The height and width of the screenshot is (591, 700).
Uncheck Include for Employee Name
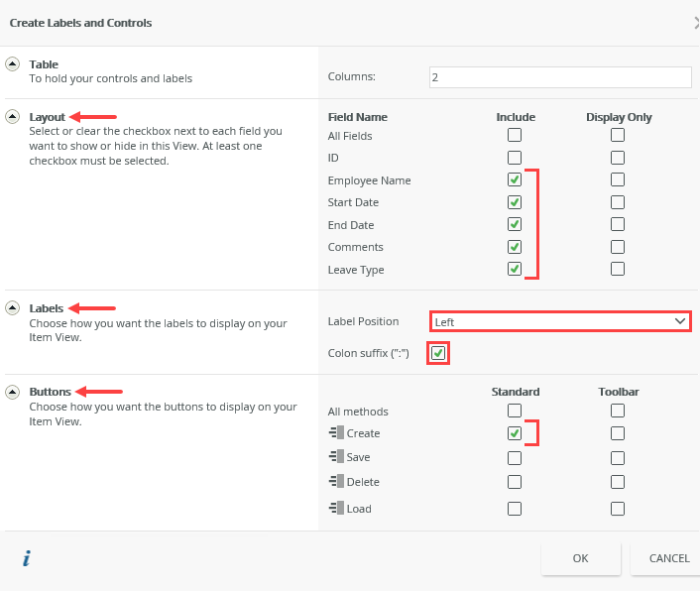point(515,179)
